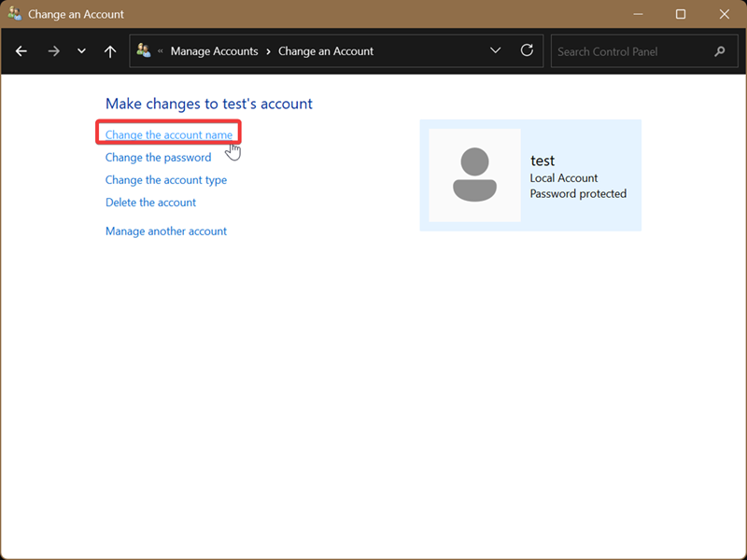The height and width of the screenshot is (560, 747).
Task: Select the Change an Account breadcrumb
Action: 326,51
